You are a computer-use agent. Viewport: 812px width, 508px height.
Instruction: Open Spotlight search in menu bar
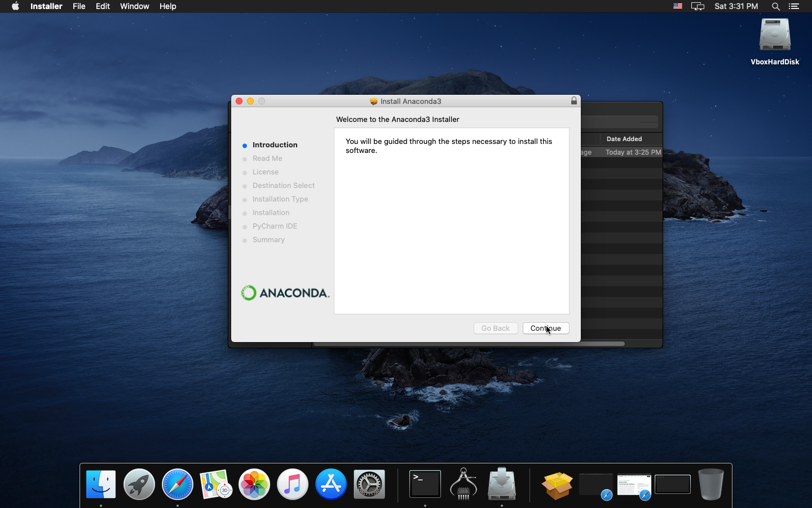coord(775,6)
